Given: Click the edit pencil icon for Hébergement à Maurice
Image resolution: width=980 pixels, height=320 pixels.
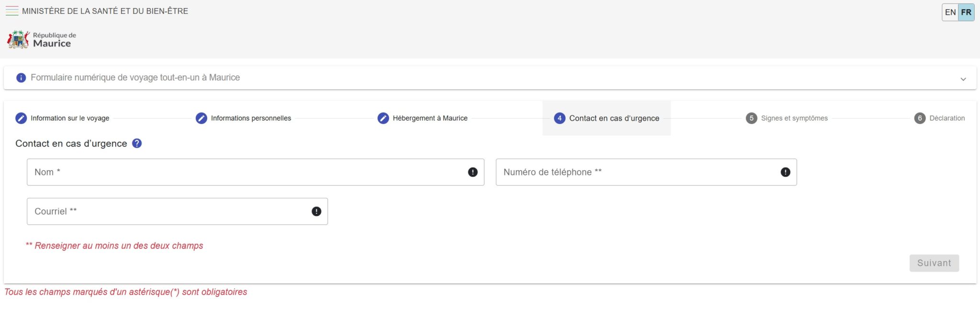Looking at the screenshot, I should [x=383, y=118].
